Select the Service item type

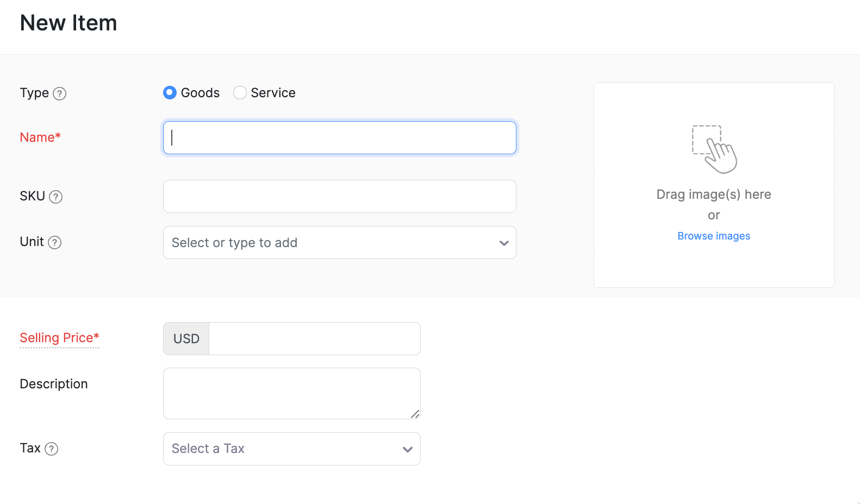pos(240,93)
